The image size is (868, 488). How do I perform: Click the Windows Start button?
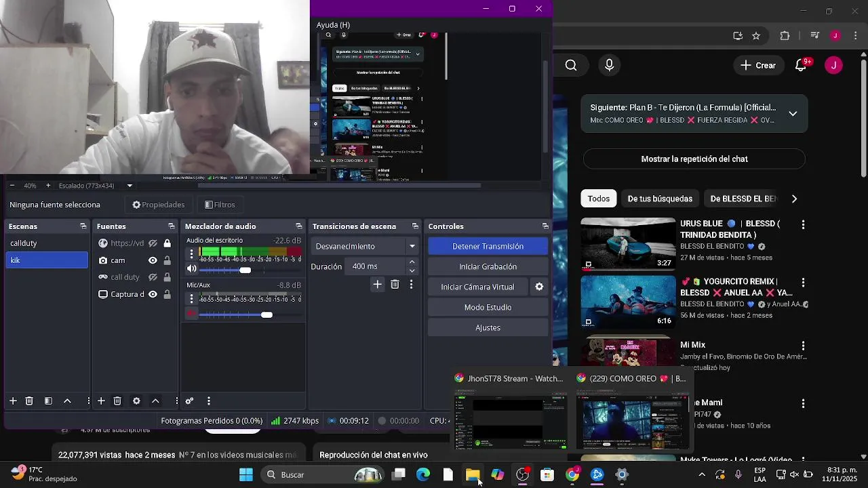pos(246,474)
